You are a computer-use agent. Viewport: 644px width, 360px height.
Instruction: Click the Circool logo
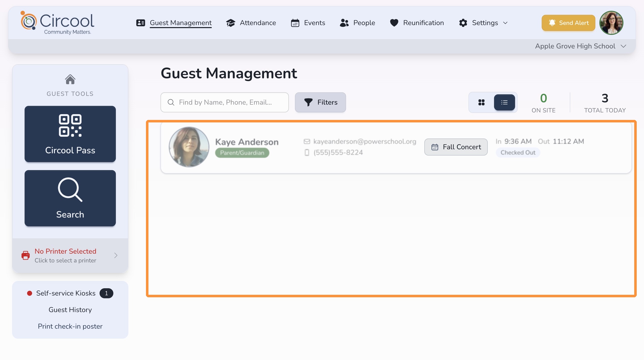pos(57,23)
